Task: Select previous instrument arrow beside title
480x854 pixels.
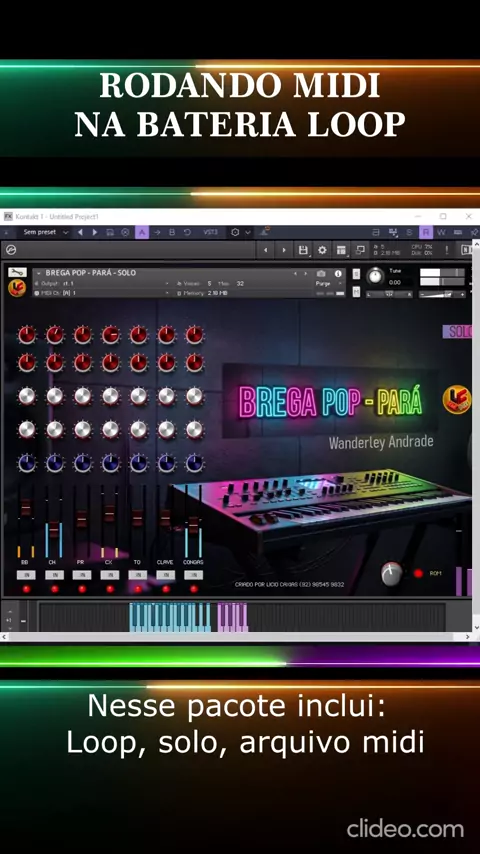Action: coord(295,273)
